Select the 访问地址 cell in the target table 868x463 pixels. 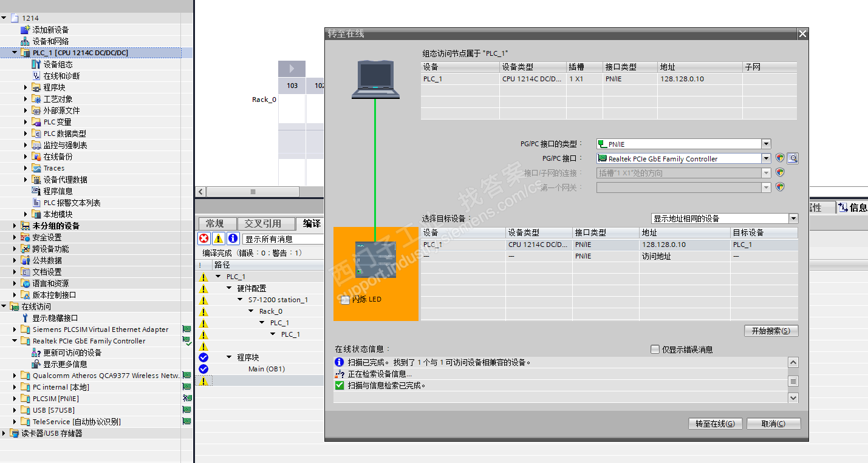tap(684, 256)
